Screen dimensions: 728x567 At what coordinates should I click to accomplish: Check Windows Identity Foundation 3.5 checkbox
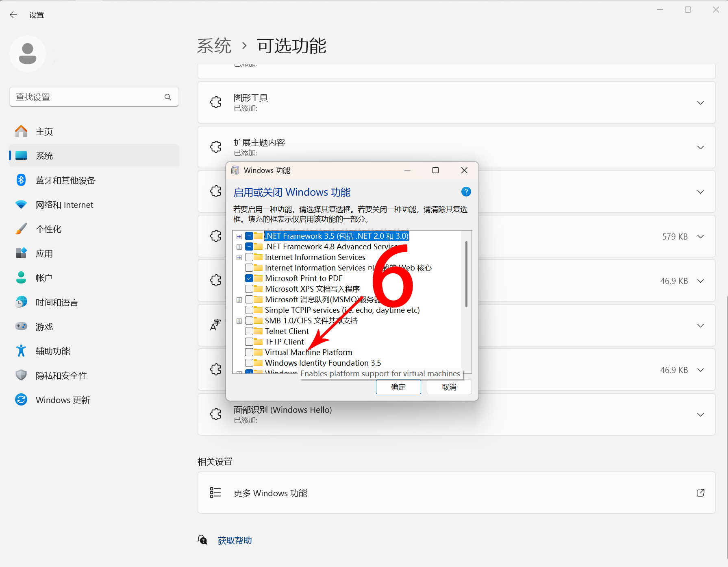249,363
